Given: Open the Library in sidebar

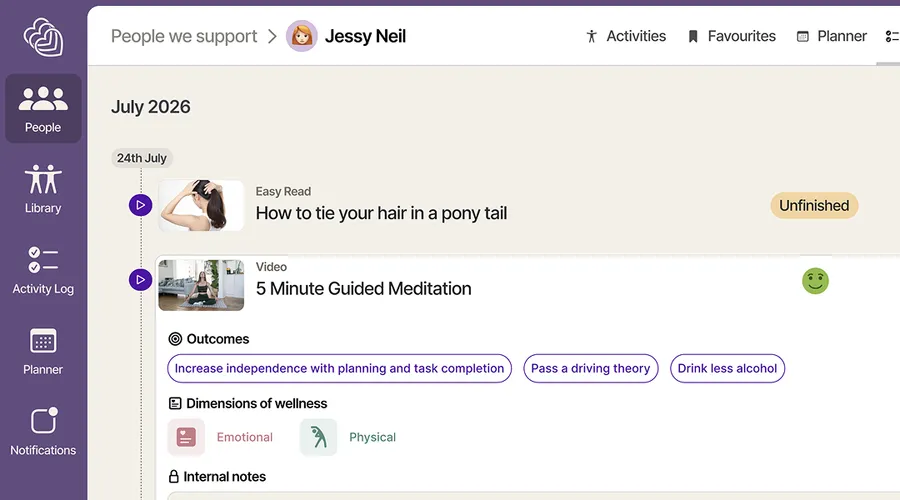Looking at the screenshot, I should 43,189.
